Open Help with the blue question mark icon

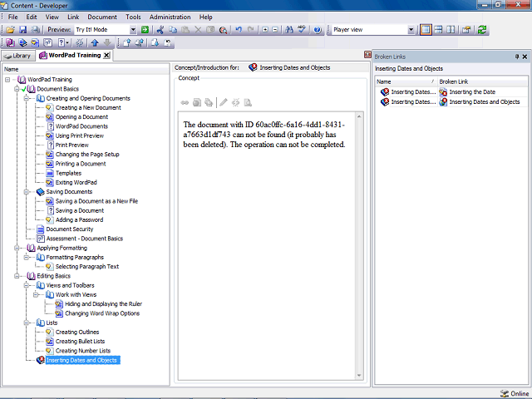(x=318, y=30)
